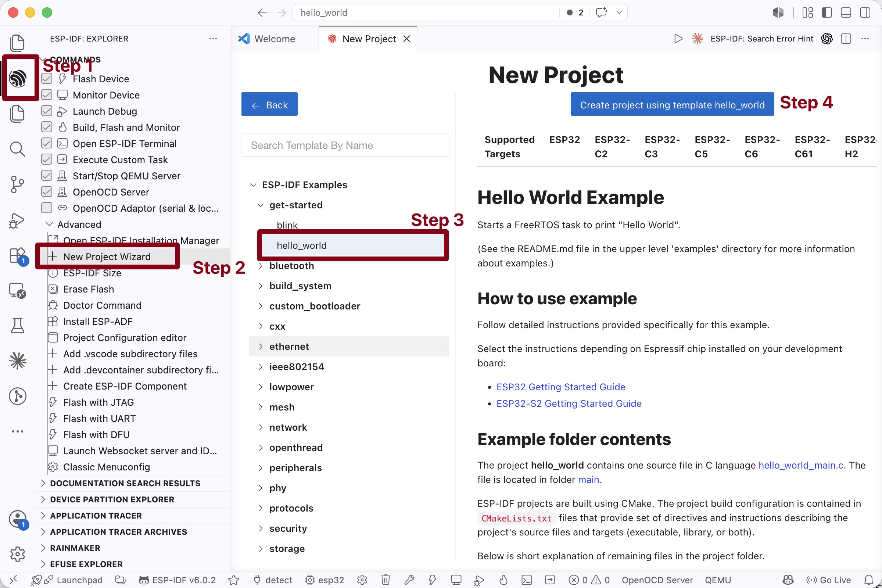Click ESP-IDF Search Error Hint star icon

click(698, 39)
